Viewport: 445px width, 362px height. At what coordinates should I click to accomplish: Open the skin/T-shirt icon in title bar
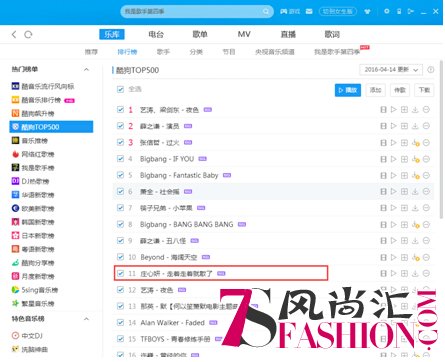pyautogui.click(x=367, y=11)
